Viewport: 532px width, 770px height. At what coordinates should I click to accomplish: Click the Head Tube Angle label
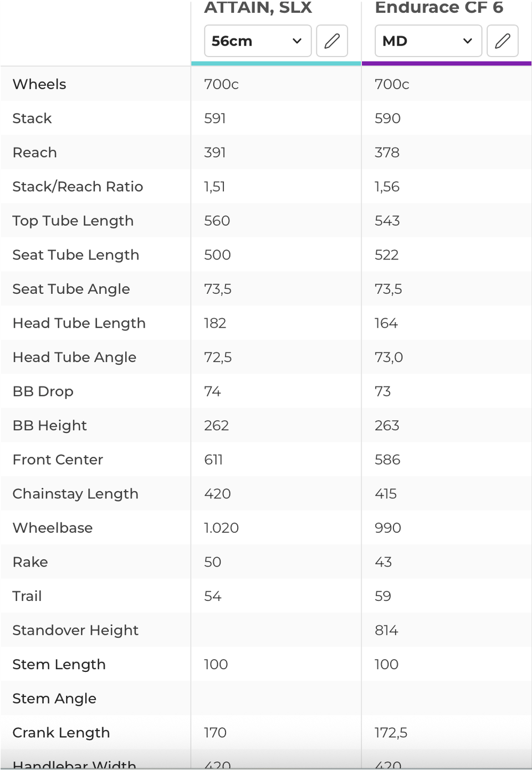click(74, 358)
